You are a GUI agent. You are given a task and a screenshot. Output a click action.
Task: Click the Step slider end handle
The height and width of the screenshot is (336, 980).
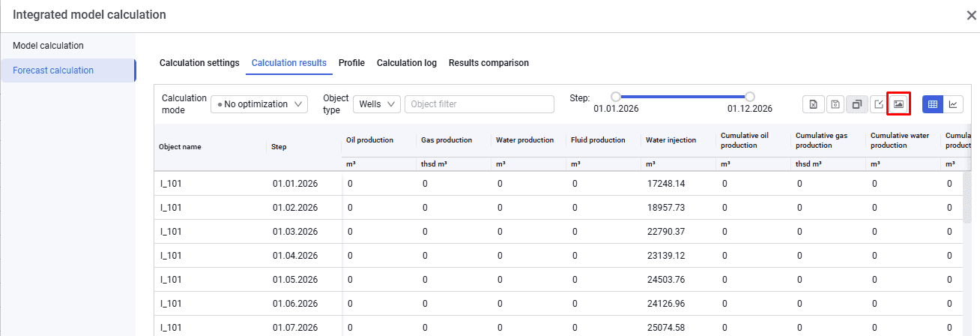[x=750, y=97]
